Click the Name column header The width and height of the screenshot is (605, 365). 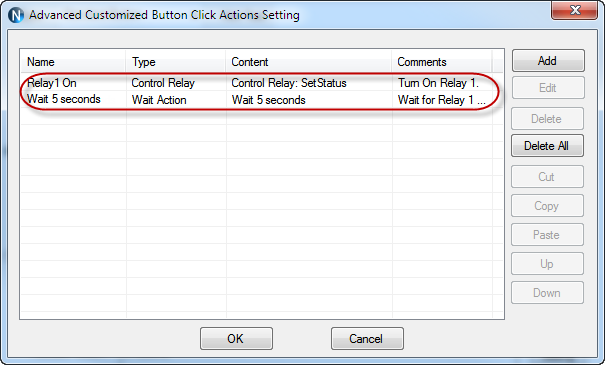[73, 62]
